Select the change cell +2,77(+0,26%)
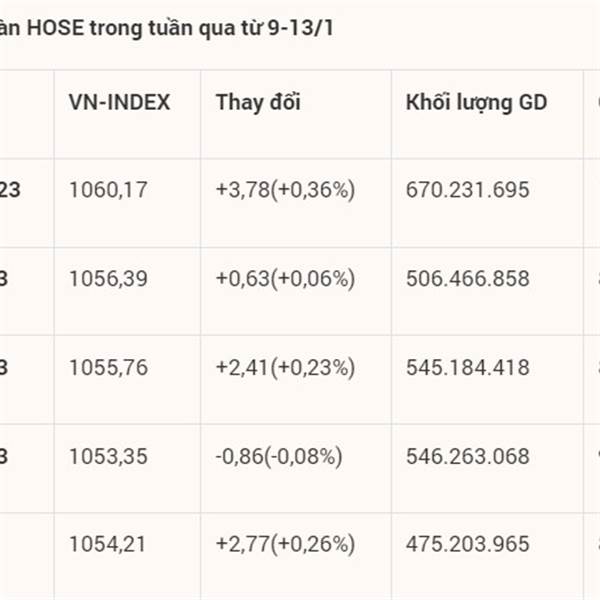This screenshot has width=600, height=600. (285, 544)
